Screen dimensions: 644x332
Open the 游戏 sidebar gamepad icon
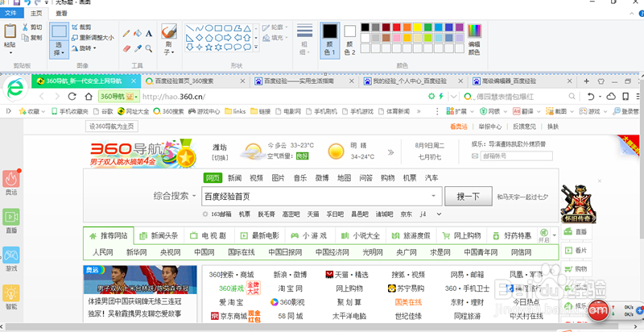(11, 255)
